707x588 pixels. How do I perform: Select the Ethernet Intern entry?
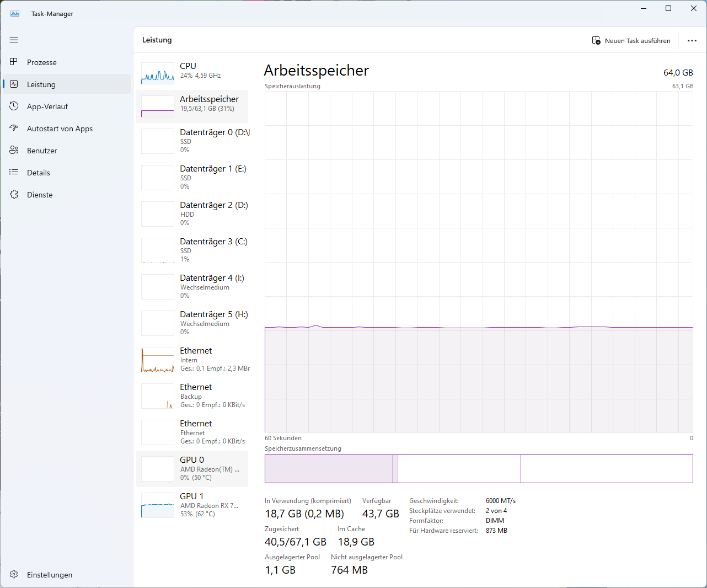tap(192, 359)
